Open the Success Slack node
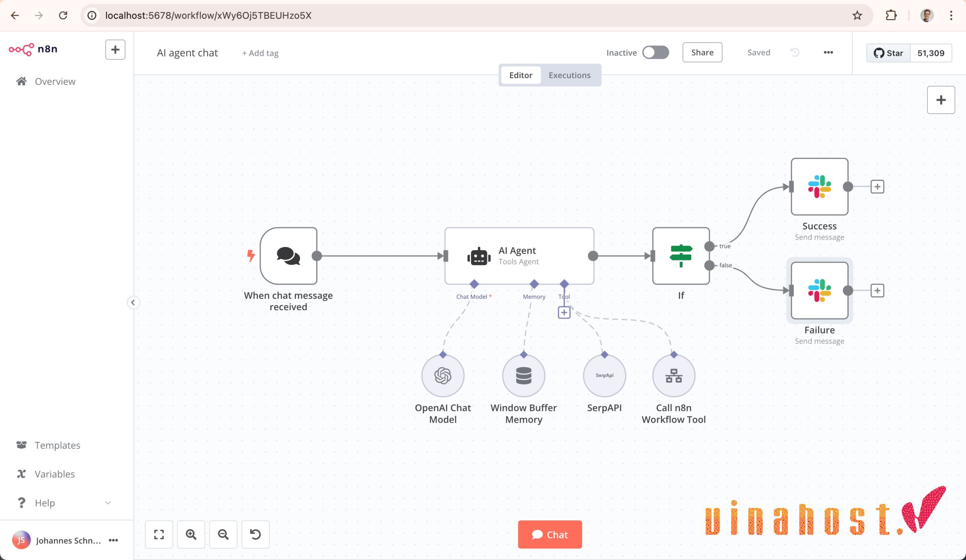This screenshot has height=560, width=966. 820,187
